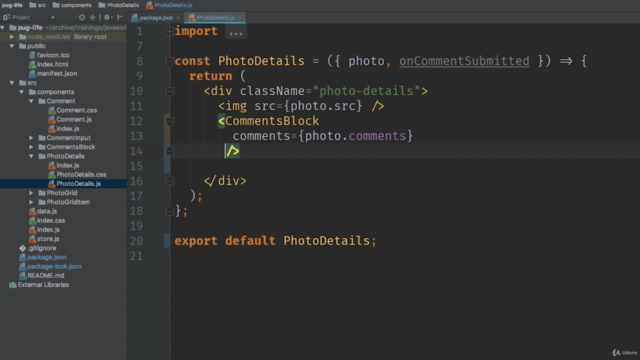Open the Project view dropdown
The image size is (640, 360).
tap(53, 18)
